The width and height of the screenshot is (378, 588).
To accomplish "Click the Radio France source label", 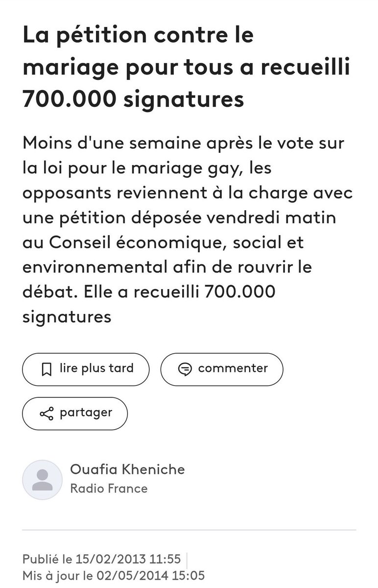I will coord(109,489).
